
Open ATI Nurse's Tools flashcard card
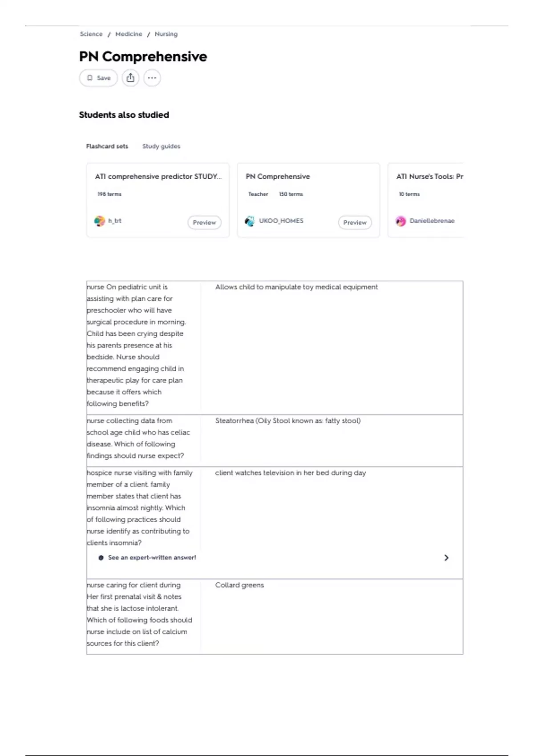[425, 200]
